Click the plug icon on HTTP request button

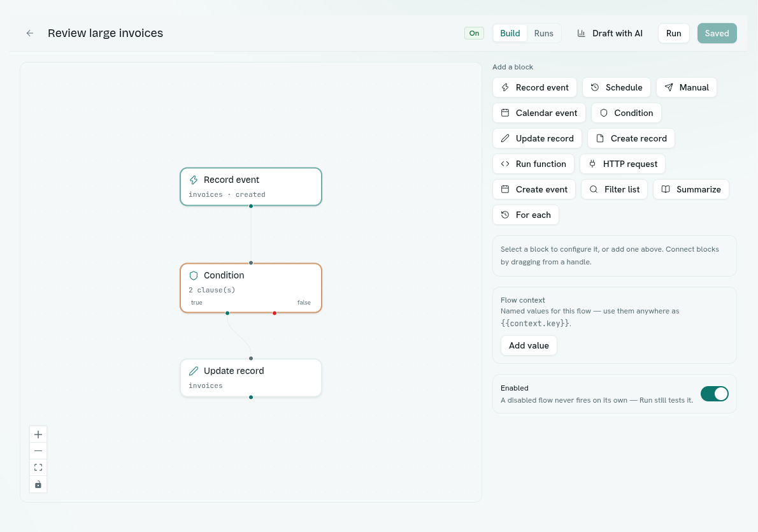pos(592,164)
